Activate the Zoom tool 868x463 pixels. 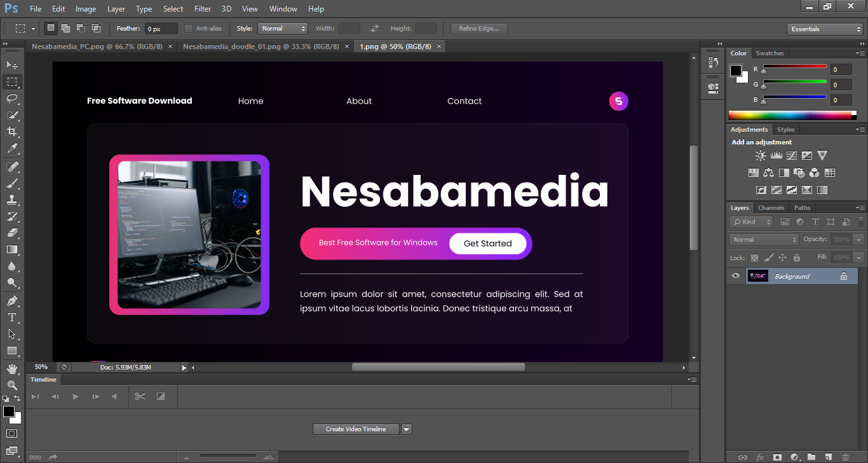[x=12, y=385]
